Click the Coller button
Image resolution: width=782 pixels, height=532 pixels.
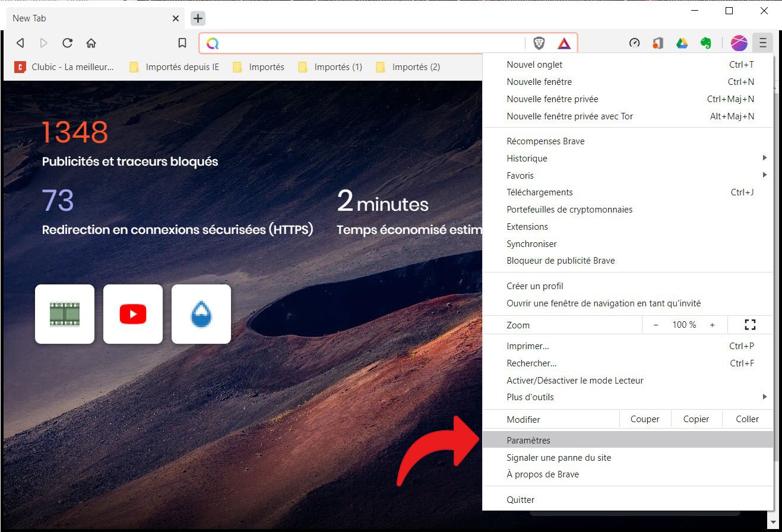[x=748, y=419]
